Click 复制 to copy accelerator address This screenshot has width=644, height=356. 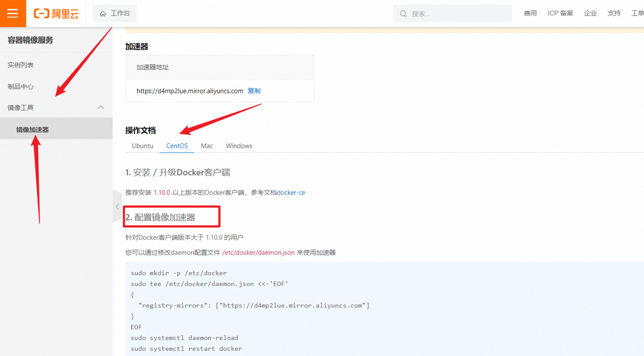[x=254, y=91]
